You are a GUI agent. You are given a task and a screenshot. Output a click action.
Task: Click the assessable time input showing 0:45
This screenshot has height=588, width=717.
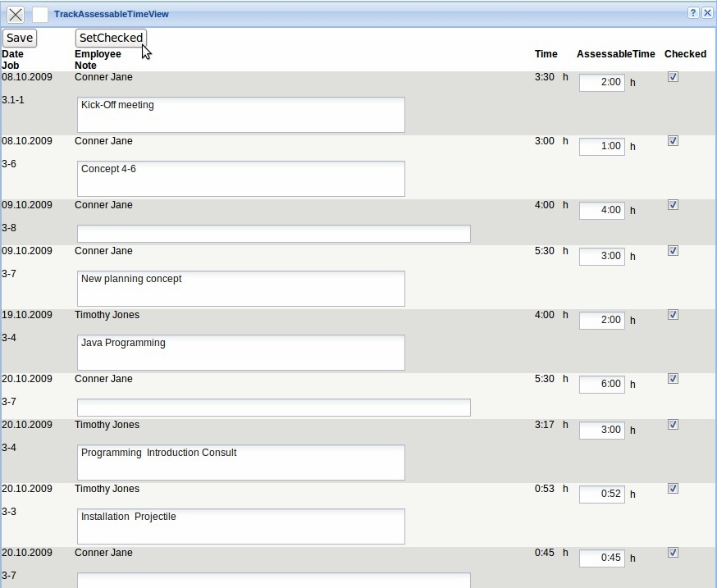pyautogui.click(x=602, y=558)
